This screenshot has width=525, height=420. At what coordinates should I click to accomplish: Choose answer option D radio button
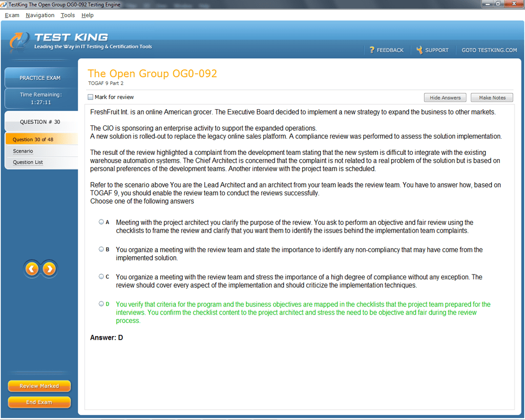[x=101, y=304]
